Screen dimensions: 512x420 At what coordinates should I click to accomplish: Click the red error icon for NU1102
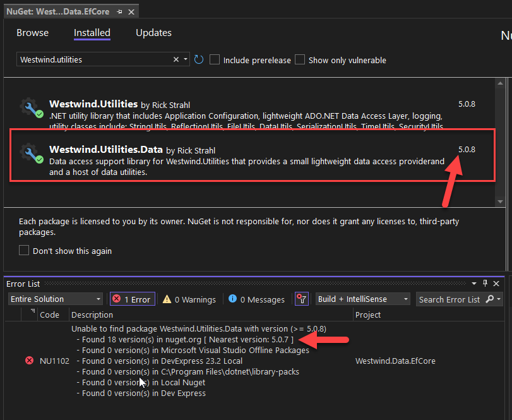tap(30, 361)
